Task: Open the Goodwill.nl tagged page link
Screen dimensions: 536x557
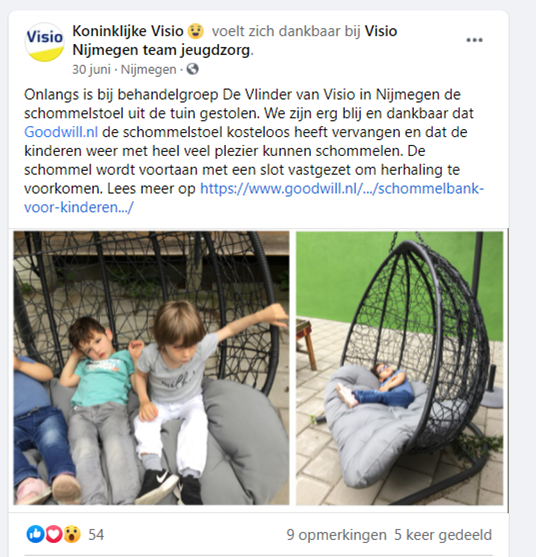Action: click(x=61, y=132)
